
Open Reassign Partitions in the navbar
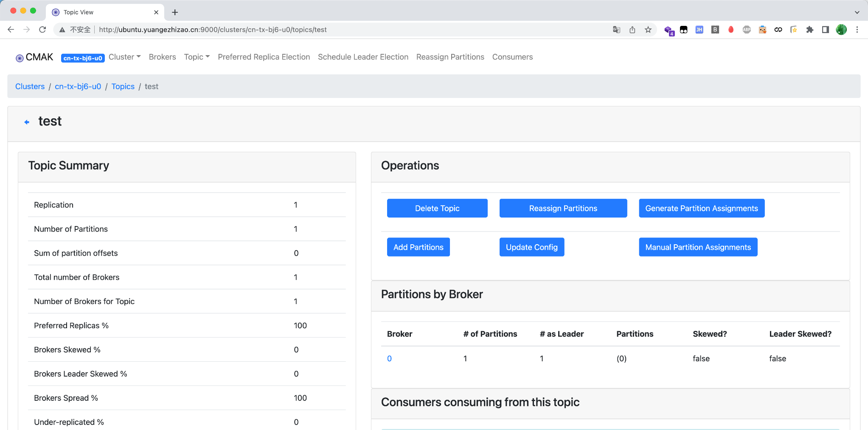450,57
